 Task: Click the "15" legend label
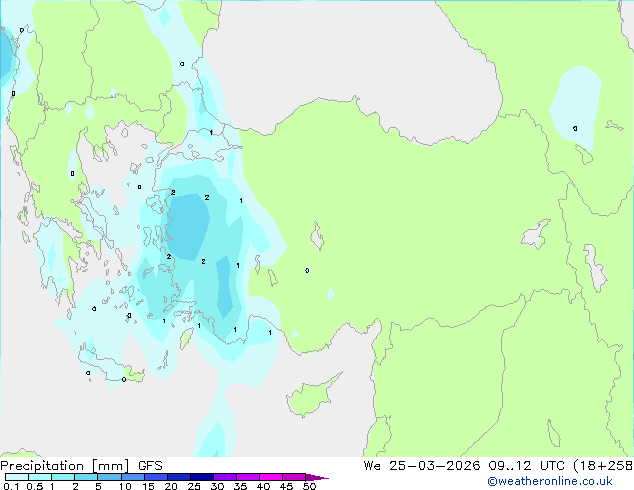pos(148,486)
